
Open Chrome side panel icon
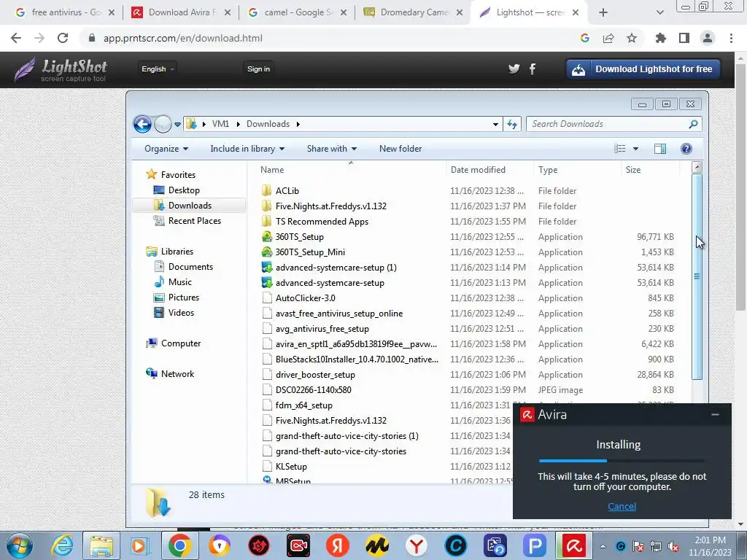click(x=684, y=38)
